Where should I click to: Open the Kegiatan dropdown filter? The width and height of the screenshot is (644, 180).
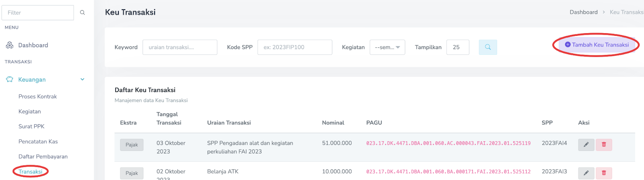click(x=387, y=47)
